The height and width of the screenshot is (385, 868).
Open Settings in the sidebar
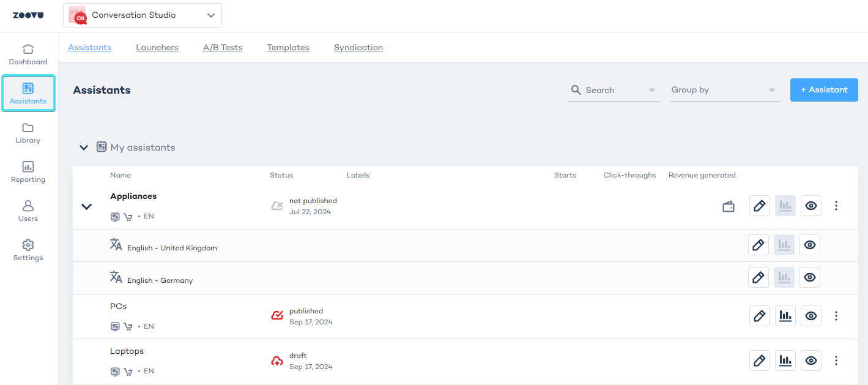pos(28,250)
